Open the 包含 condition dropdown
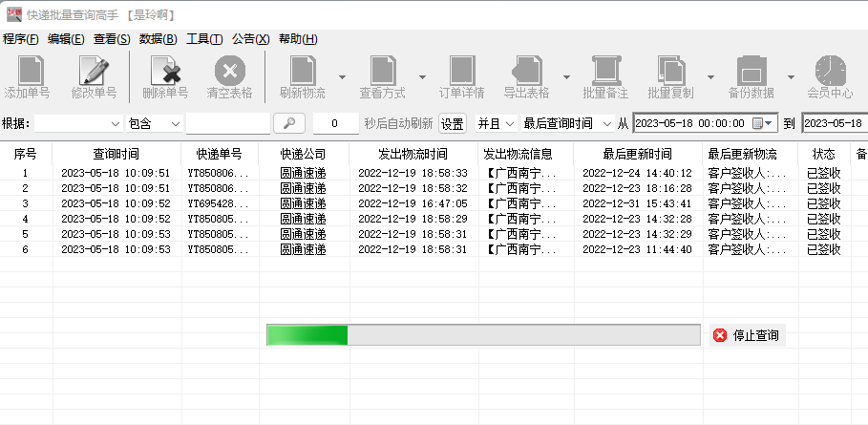This screenshot has width=868, height=425. (155, 123)
